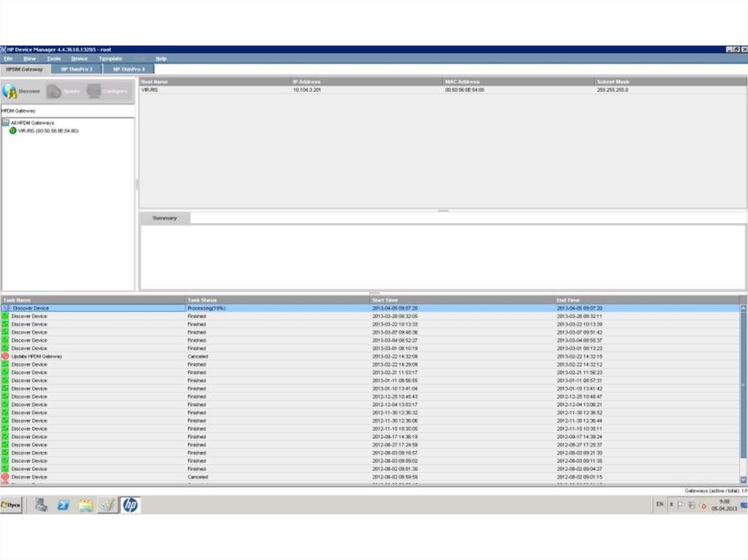Click the Canceled status of Update HPDM Gateway
748x560 pixels.
click(x=197, y=356)
